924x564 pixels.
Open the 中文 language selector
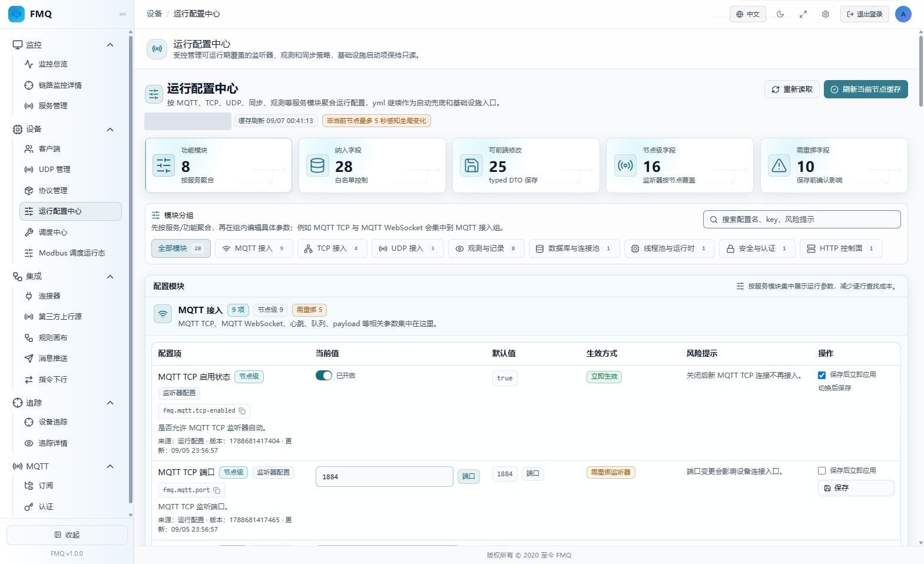pos(748,14)
